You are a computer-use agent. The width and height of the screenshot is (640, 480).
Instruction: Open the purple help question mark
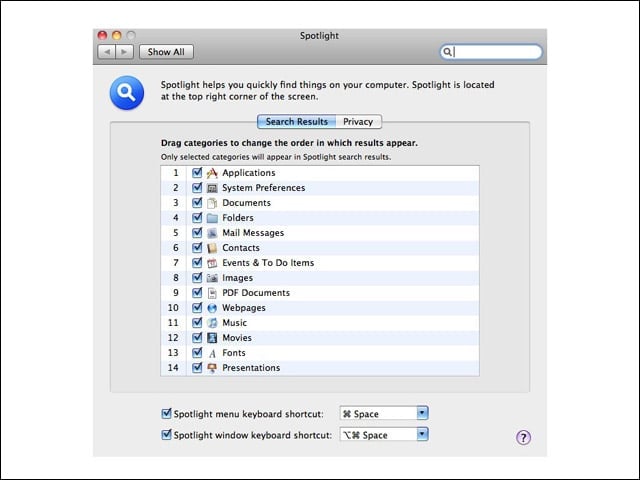click(x=523, y=438)
